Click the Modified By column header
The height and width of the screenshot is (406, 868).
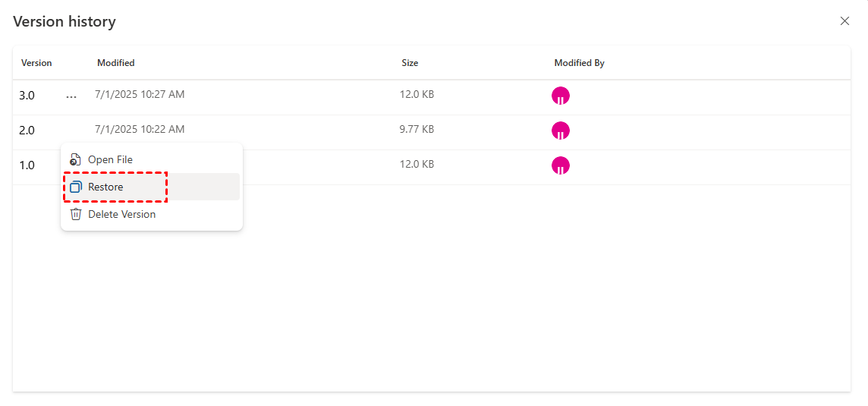579,63
